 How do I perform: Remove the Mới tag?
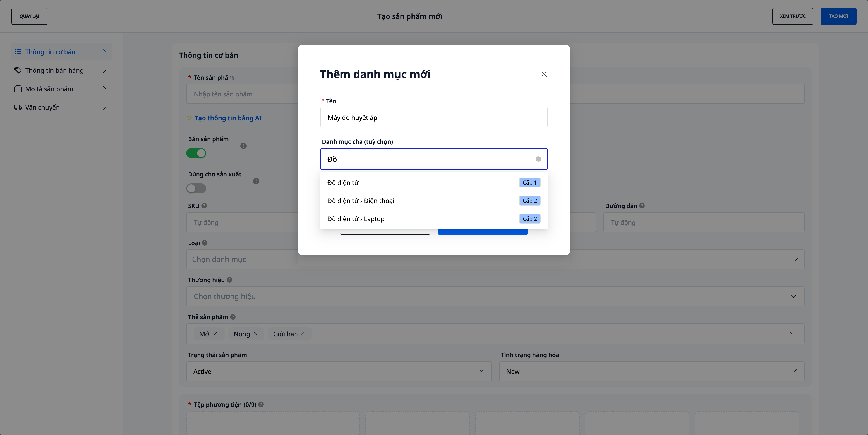pos(216,333)
